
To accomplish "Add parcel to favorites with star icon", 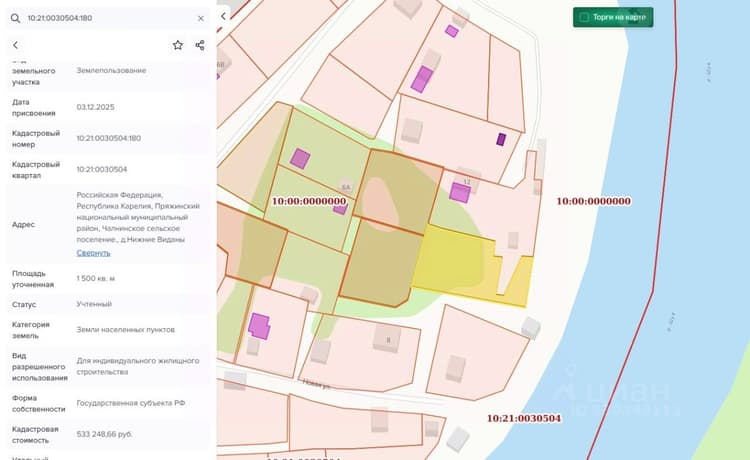I will coord(178,45).
